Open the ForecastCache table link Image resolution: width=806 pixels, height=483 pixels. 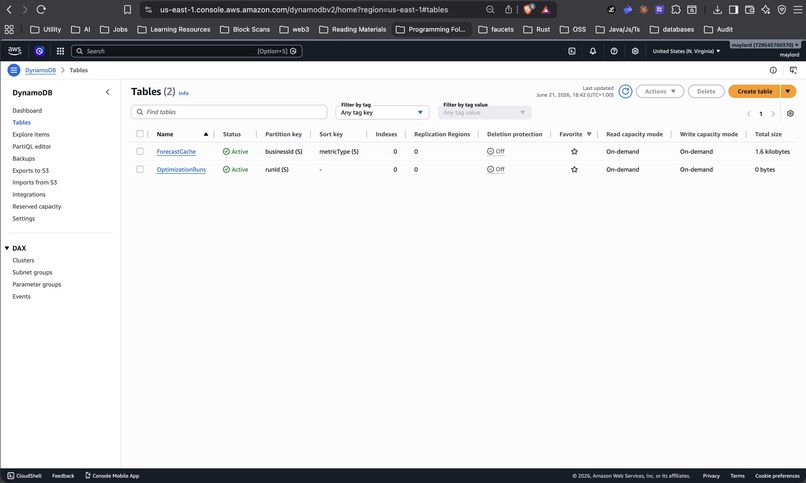coord(176,152)
